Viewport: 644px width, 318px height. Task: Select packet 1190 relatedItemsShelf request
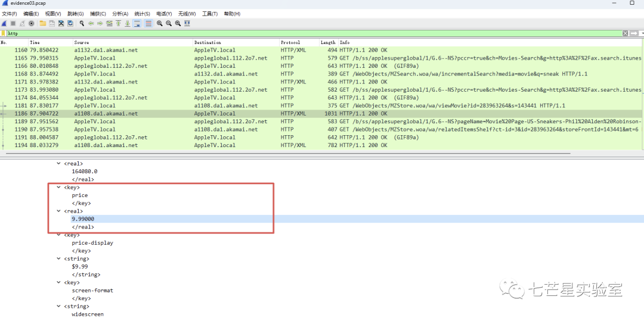pyautogui.click(x=320, y=129)
